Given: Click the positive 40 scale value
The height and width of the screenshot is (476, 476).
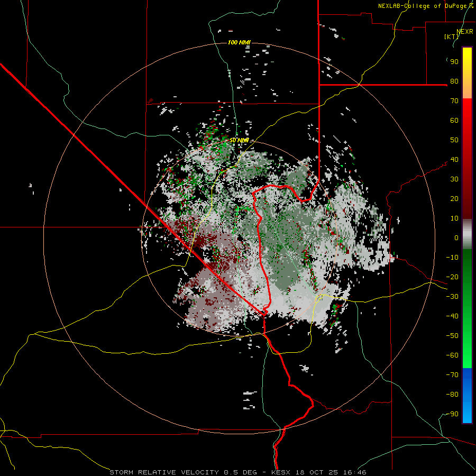Looking at the screenshot, I should (x=454, y=160).
